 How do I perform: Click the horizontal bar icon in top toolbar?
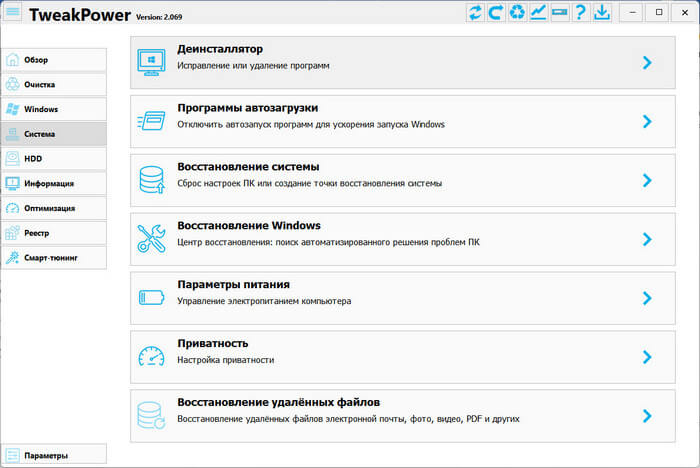click(x=559, y=12)
